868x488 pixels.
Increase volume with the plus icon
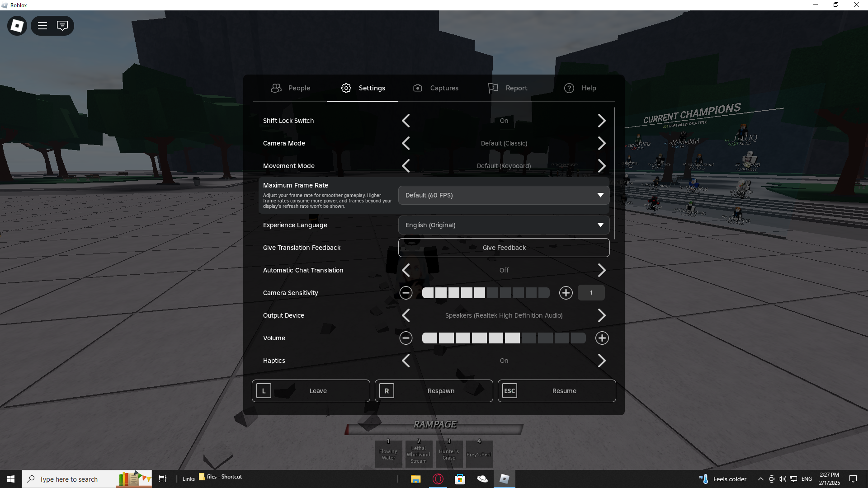pyautogui.click(x=602, y=338)
